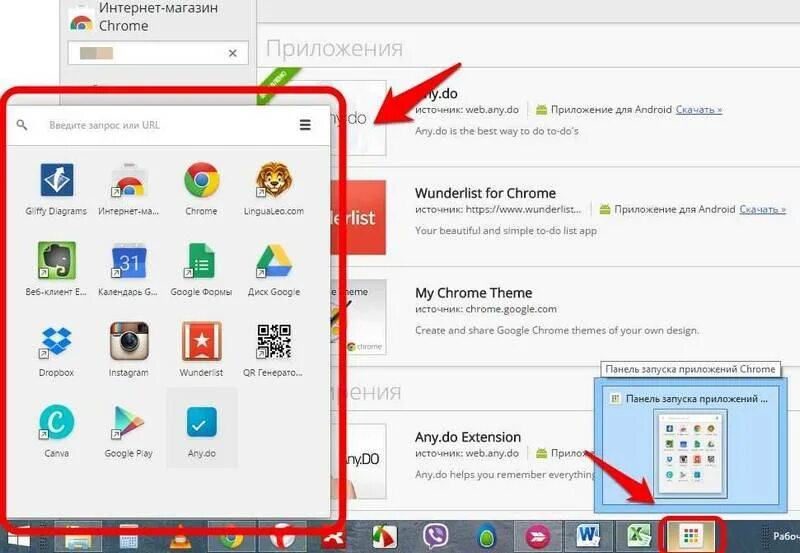Open Google Play app icon
Viewport: 800px width, 553px height.
pos(128,422)
